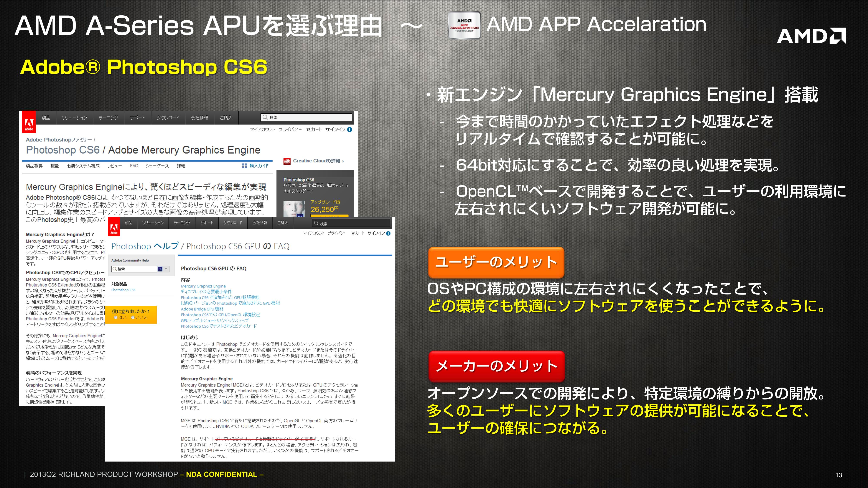The height and width of the screenshot is (488, 868).
Task: Open the ダウンロード menu on the FAQ page
Action: pyautogui.click(x=233, y=223)
